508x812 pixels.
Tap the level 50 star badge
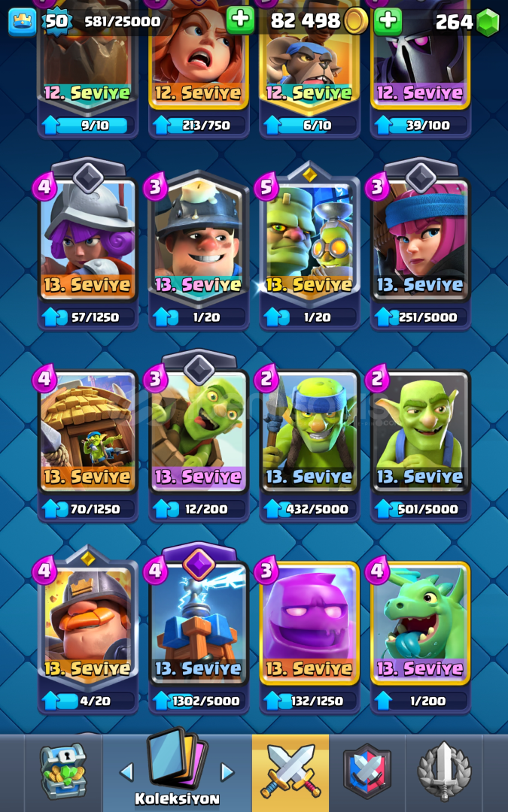56,21
